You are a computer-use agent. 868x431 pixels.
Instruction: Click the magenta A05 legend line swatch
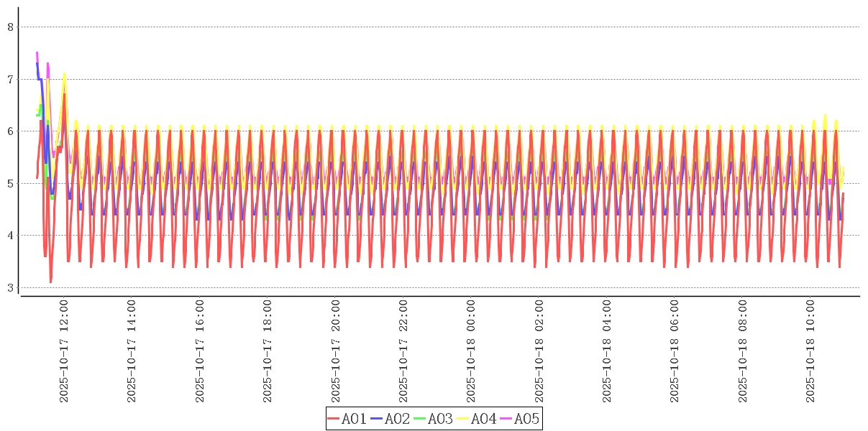(506, 419)
